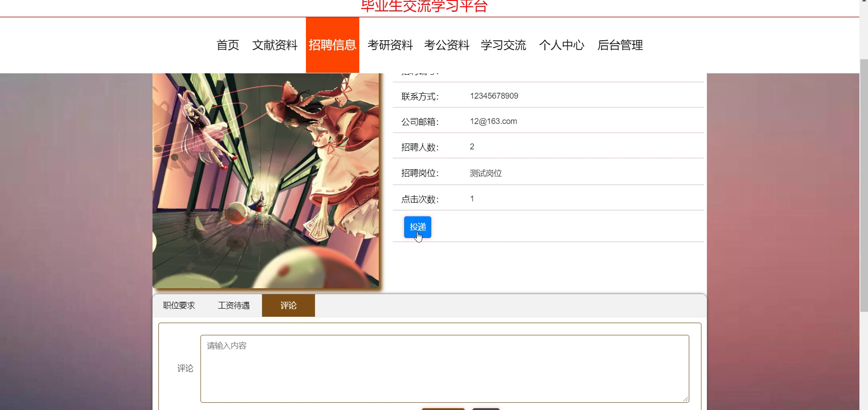The width and height of the screenshot is (868, 410).
Task: Click the 评论 label beside the text area
Action: [185, 368]
